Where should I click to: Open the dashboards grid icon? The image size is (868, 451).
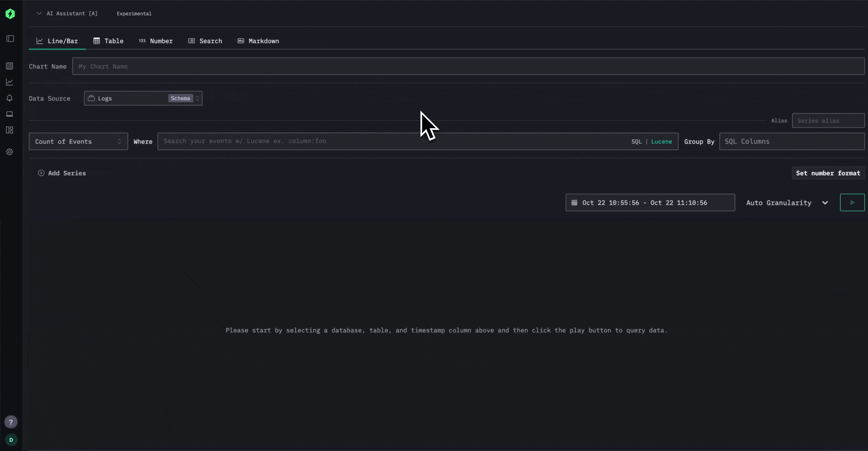[10, 130]
